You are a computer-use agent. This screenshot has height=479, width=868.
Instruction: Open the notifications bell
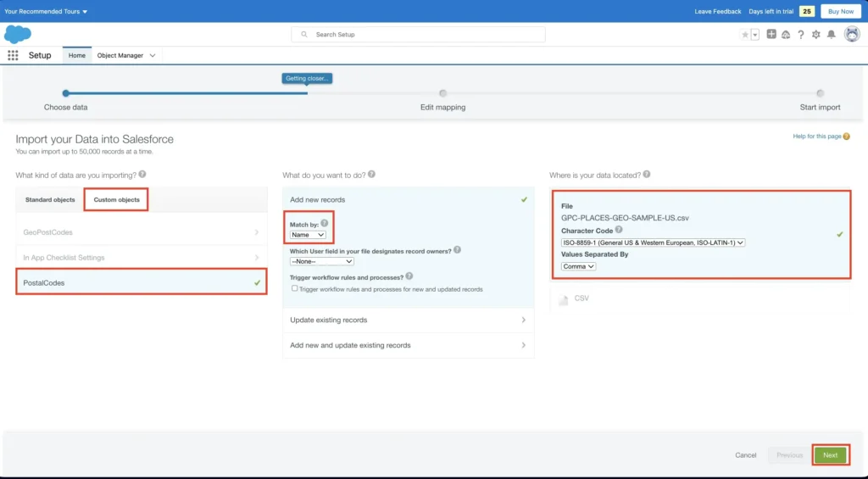[831, 34]
